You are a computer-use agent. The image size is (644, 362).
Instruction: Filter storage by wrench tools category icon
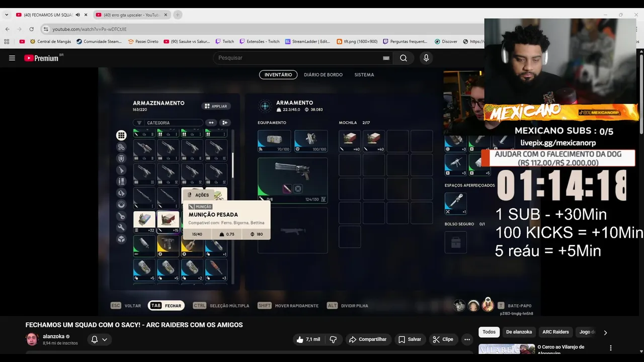pyautogui.click(x=121, y=228)
